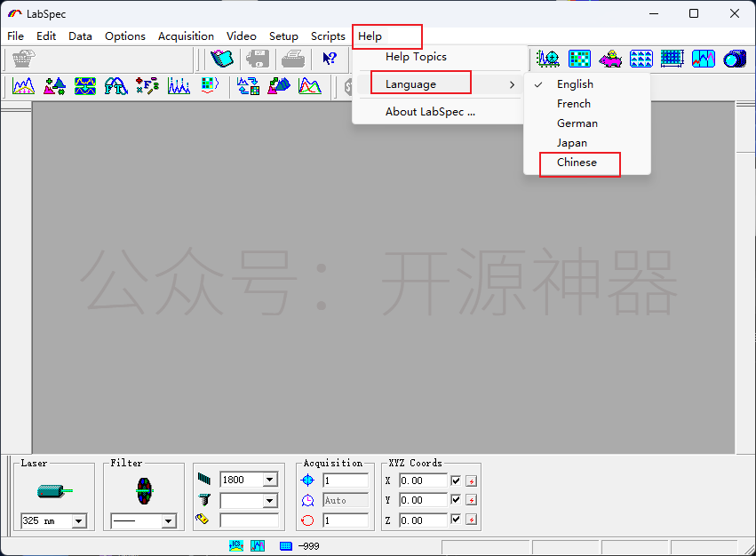Click the Fourier transform FT icon
Screen dimensions: 756x556
click(x=116, y=86)
